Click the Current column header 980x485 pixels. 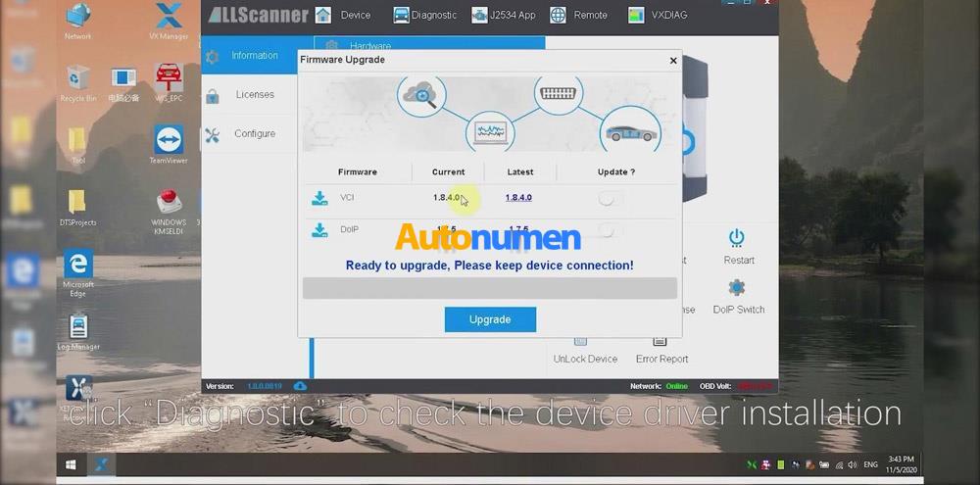(x=448, y=171)
